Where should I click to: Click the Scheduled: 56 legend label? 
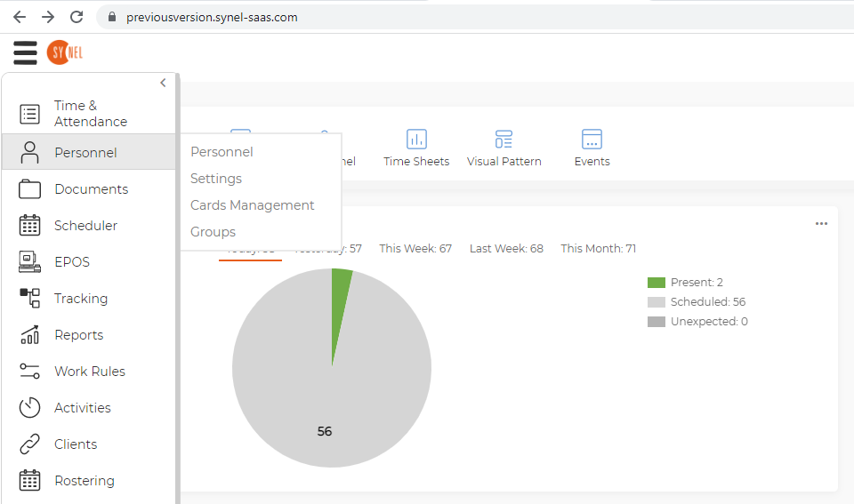[x=708, y=302]
